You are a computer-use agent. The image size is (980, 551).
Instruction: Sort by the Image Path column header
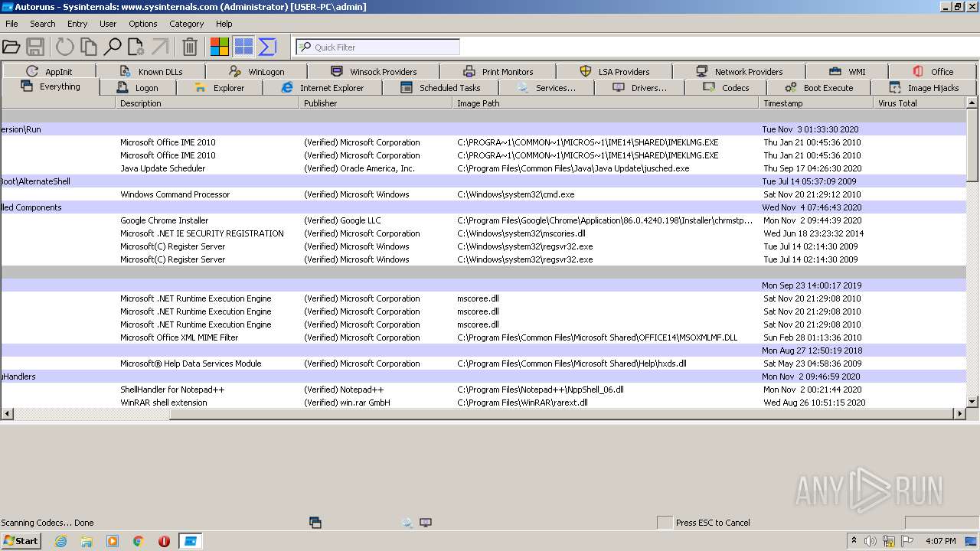point(606,103)
